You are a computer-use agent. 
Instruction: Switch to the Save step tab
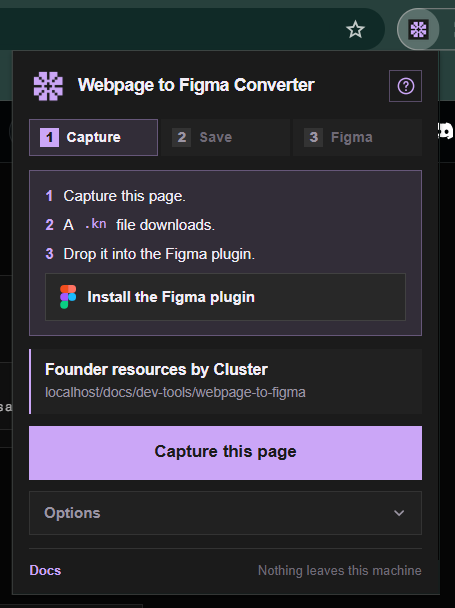pos(225,137)
